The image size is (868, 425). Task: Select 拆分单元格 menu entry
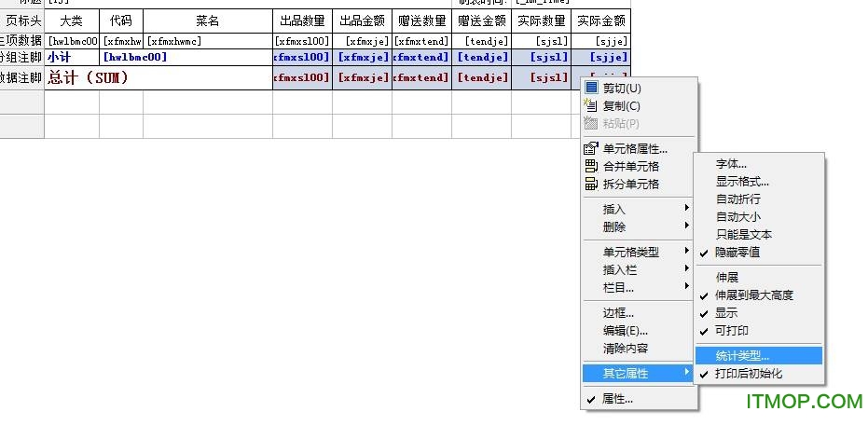point(639,185)
